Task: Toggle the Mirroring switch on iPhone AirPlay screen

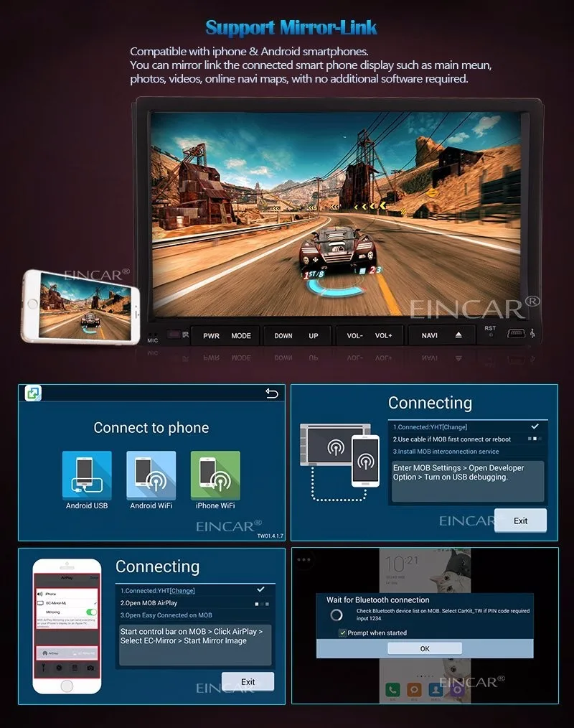Action: [91, 612]
